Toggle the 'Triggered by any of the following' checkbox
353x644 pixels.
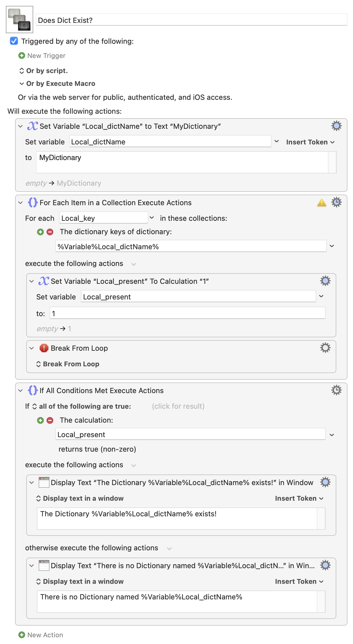tap(14, 41)
